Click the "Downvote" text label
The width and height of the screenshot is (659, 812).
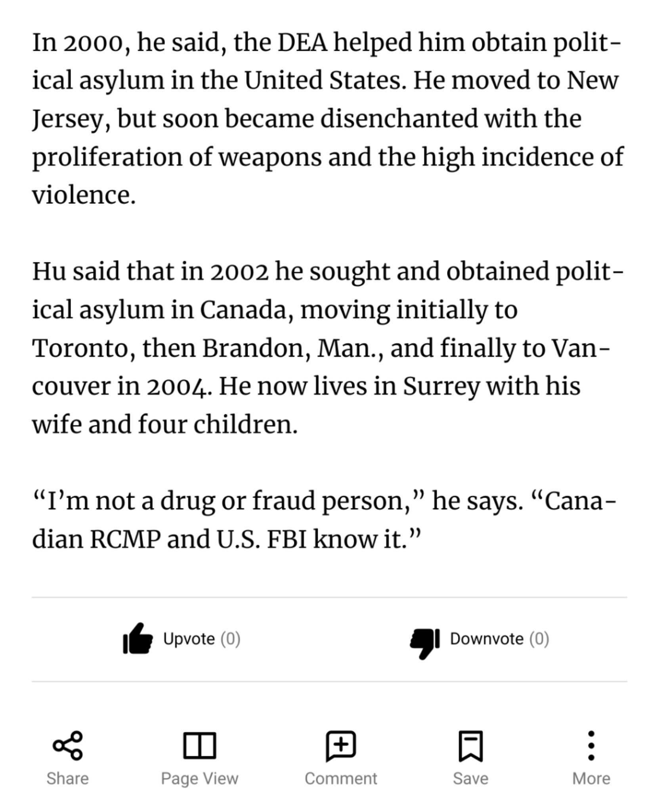point(487,639)
